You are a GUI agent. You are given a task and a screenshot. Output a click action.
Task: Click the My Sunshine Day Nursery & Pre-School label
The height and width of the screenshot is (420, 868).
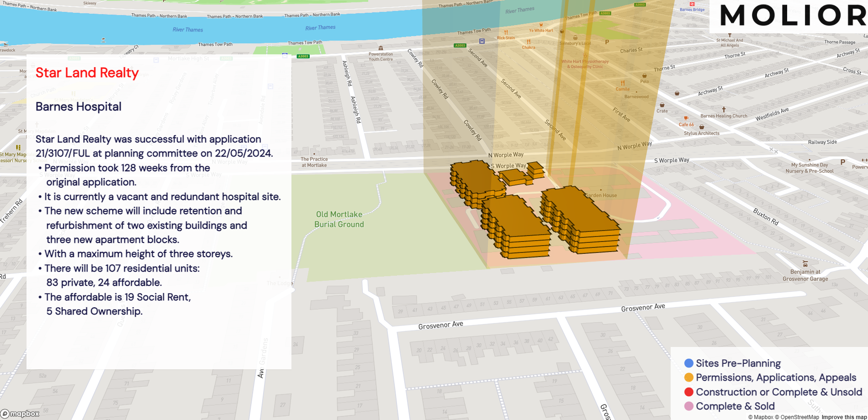pos(810,168)
